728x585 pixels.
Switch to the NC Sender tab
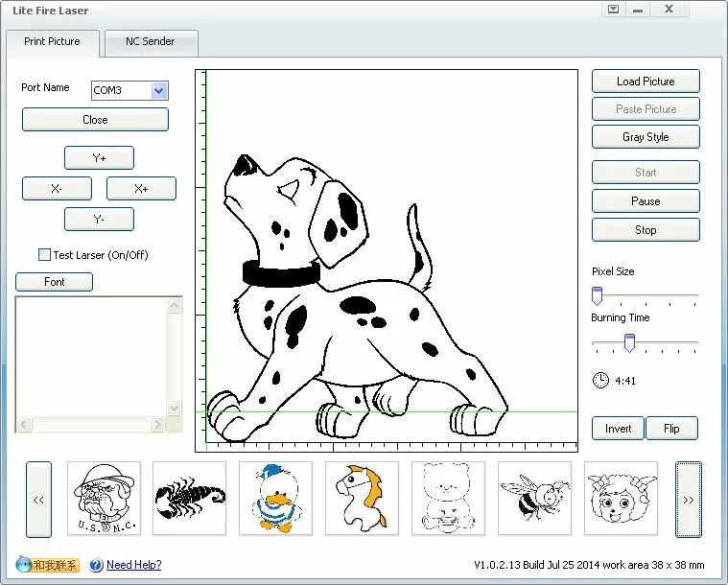pyautogui.click(x=151, y=42)
